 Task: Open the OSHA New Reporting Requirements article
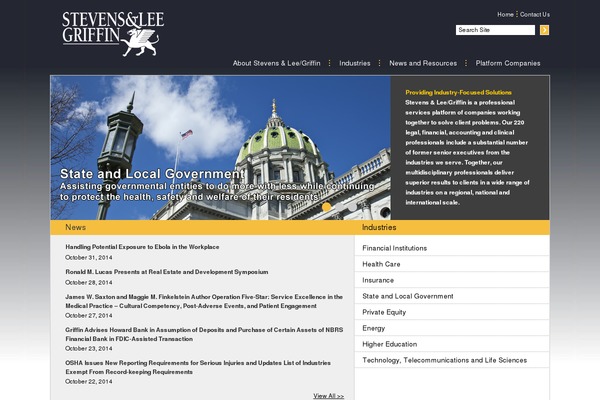click(x=198, y=367)
